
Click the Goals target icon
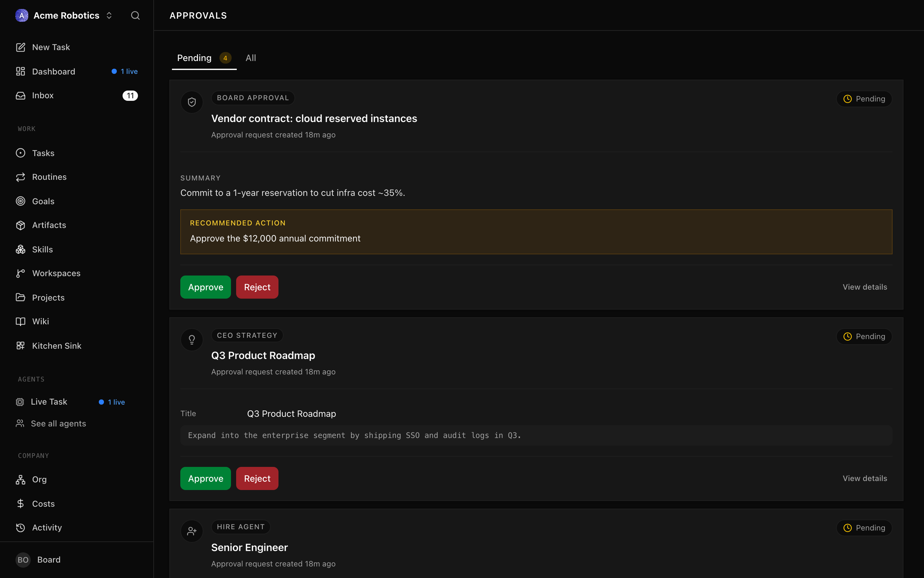(21, 201)
